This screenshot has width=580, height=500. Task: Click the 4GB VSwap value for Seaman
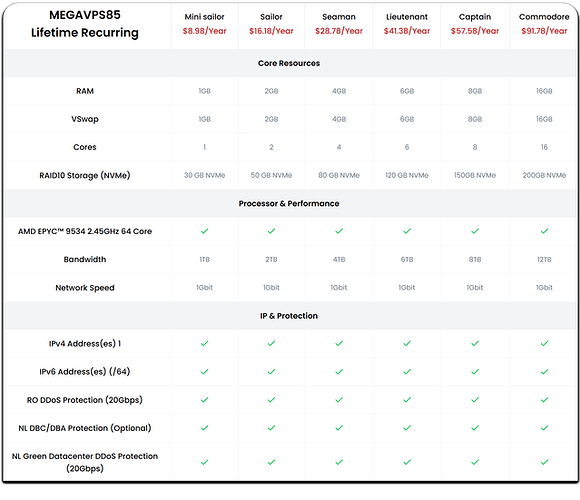pyautogui.click(x=339, y=119)
